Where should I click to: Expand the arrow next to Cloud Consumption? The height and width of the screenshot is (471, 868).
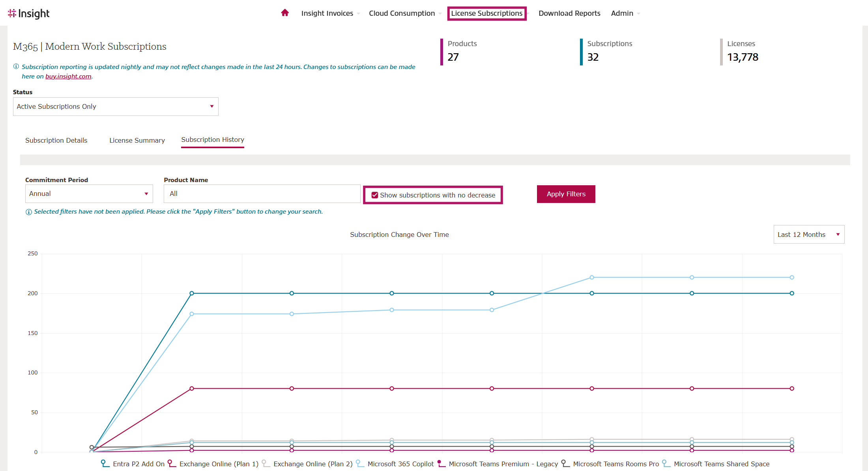440,14
